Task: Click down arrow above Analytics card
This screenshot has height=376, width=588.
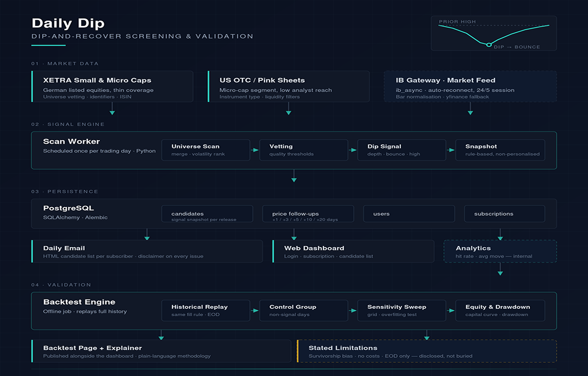Action: [500, 234]
